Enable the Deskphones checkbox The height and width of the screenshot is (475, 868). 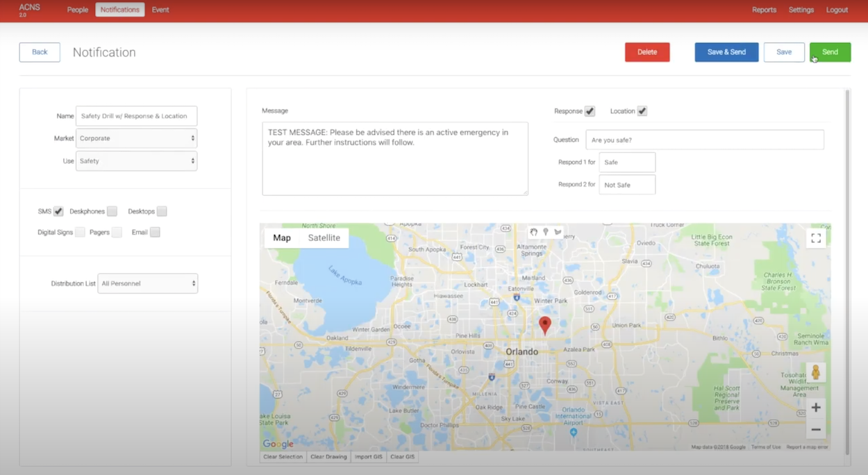[x=112, y=211]
